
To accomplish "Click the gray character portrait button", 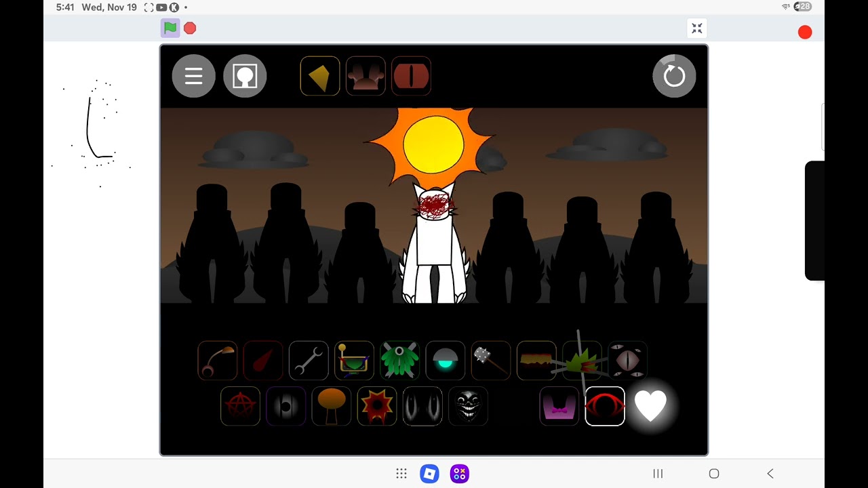I will click(x=245, y=75).
